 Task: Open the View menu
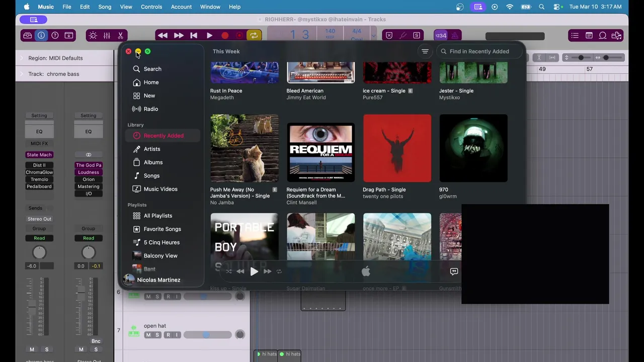[126, 7]
